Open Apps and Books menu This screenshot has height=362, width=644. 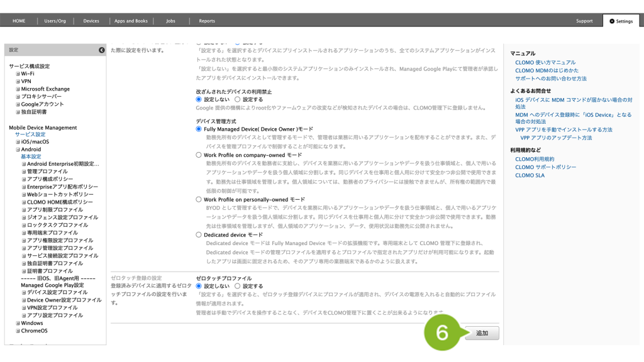coord(131,21)
